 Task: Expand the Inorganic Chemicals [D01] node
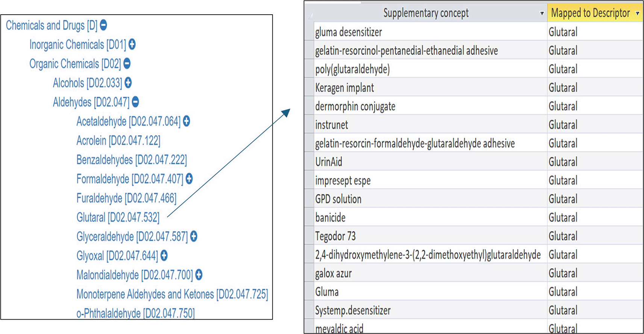point(132,44)
